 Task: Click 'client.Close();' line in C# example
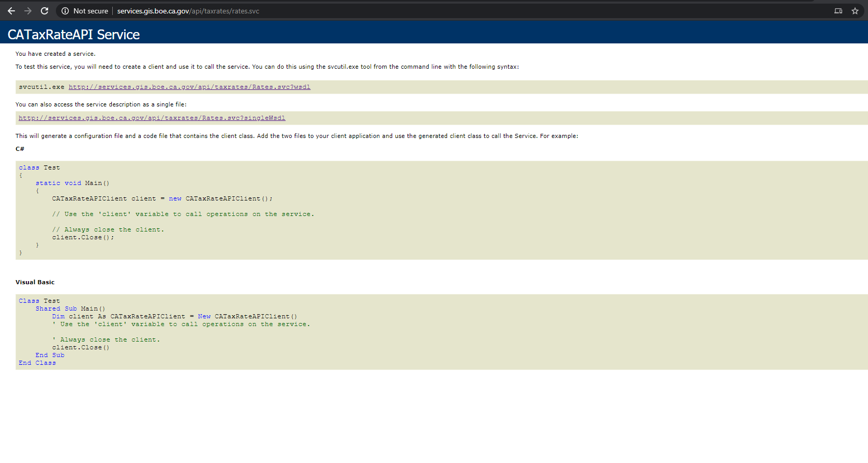(83, 237)
